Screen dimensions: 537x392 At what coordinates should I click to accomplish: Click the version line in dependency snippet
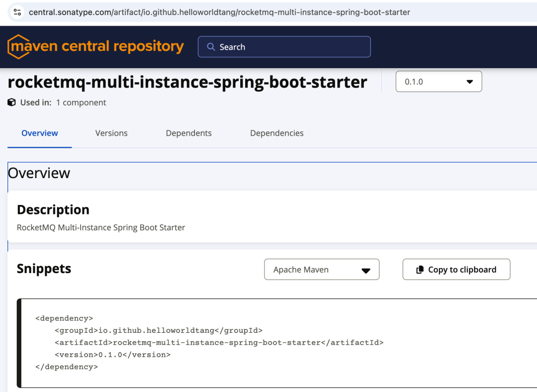point(112,355)
